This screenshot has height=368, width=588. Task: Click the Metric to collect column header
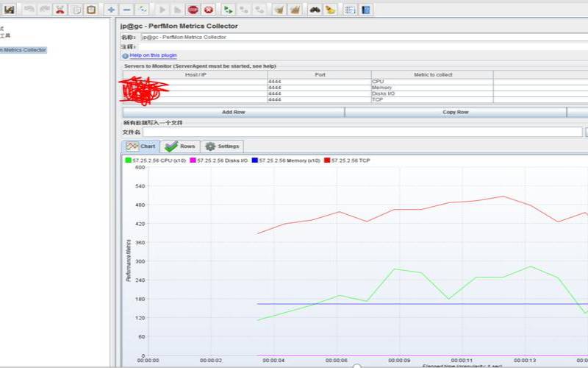coord(433,75)
